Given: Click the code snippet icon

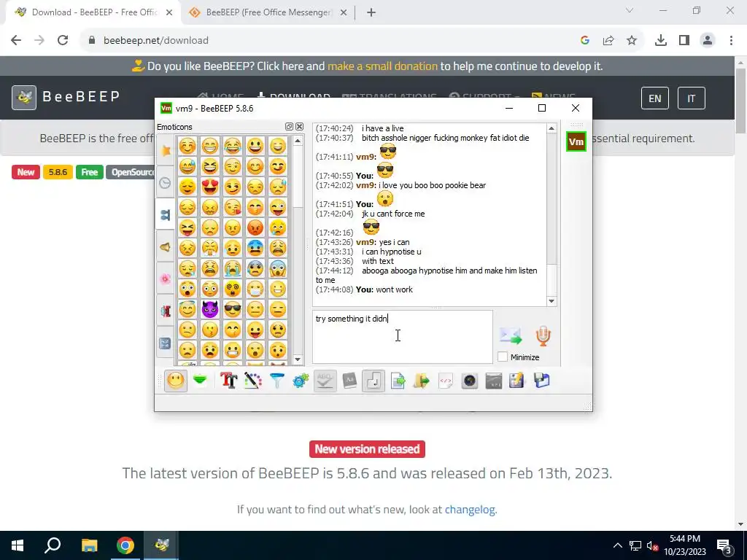Looking at the screenshot, I should (x=446, y=381).
